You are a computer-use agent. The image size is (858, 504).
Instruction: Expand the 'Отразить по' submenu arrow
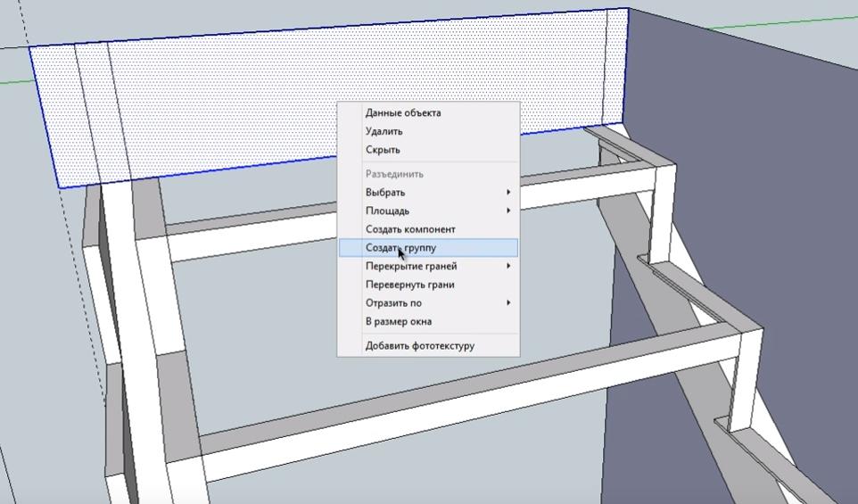coord(509,303)
